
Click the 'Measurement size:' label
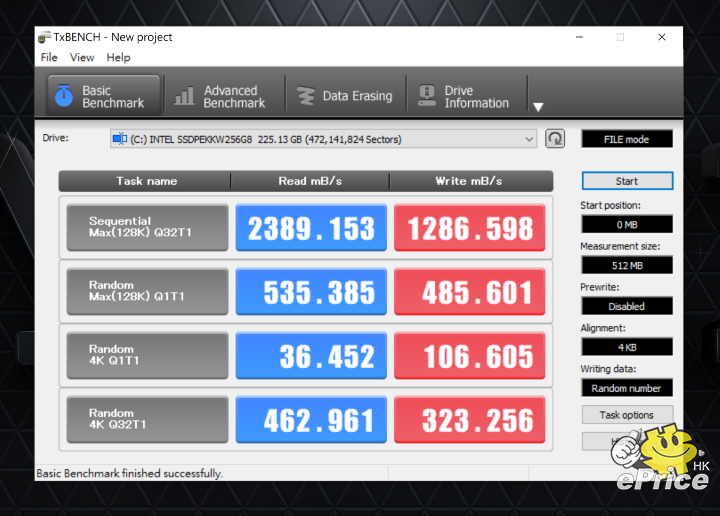[x=620, y=246]
